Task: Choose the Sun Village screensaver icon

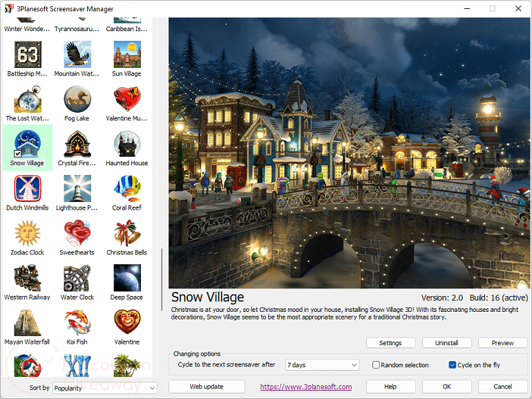Action: (x=127, y=55)
